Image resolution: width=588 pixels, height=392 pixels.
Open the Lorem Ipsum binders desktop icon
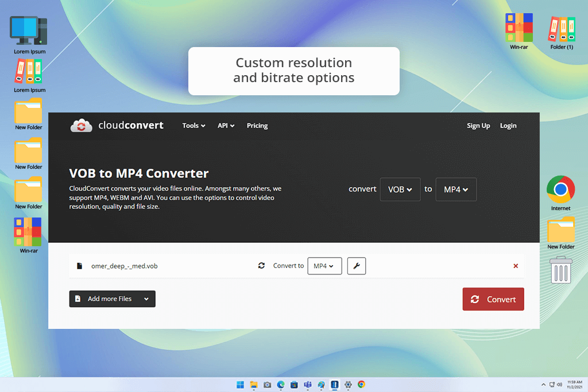tap(29, 71)
